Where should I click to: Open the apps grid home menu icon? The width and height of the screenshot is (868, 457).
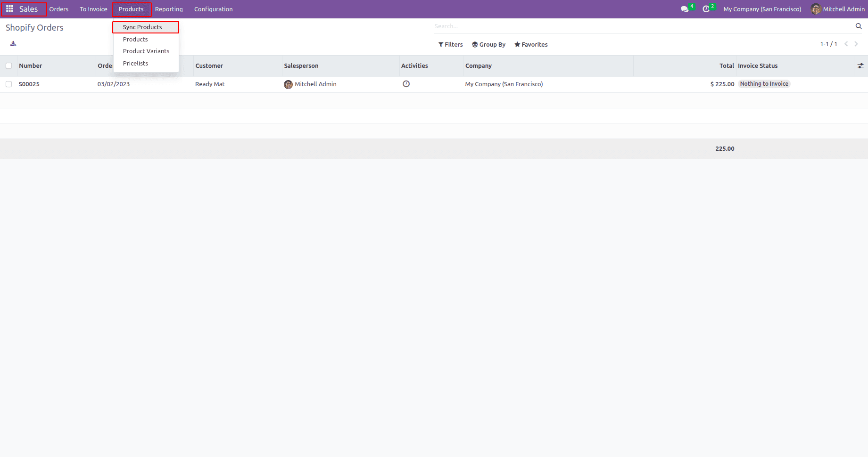point(9,9)
